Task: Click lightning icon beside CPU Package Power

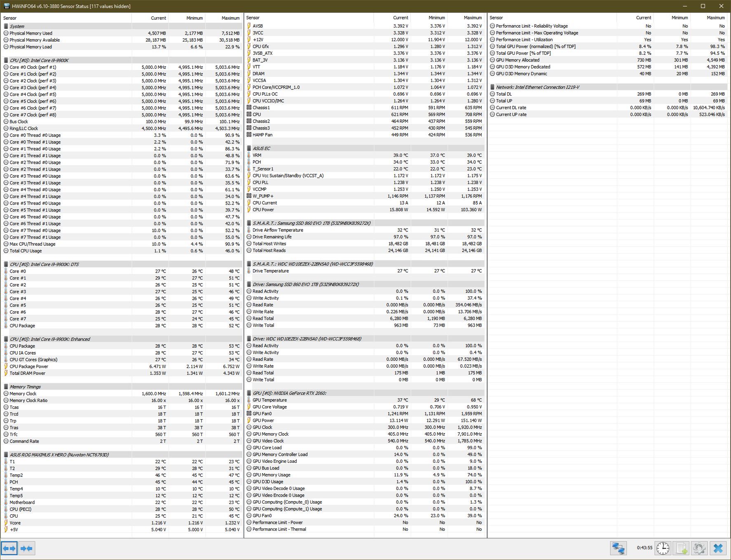Action: (x=6, y=366)
